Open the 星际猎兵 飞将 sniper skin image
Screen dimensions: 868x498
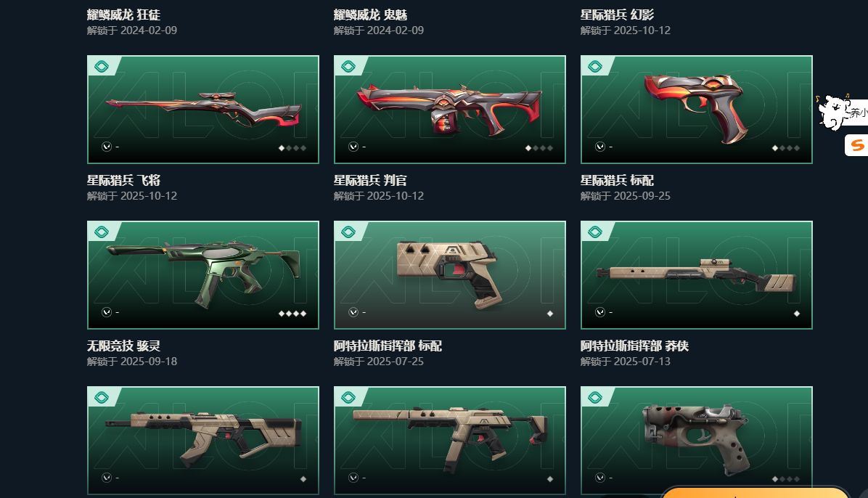click(203, 110)
